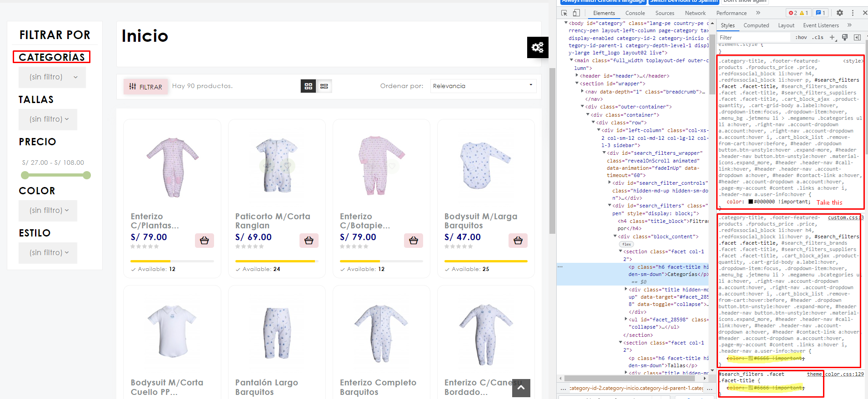Click the styles Filter input field
Viewport: 868px width, 399px height.
(754, 38)
